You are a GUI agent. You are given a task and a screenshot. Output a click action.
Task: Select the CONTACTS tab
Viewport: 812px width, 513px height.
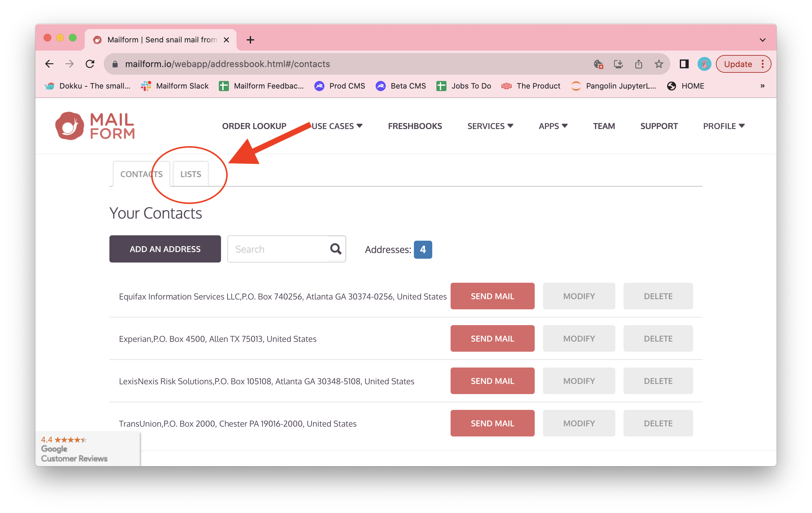pos(141,174)
